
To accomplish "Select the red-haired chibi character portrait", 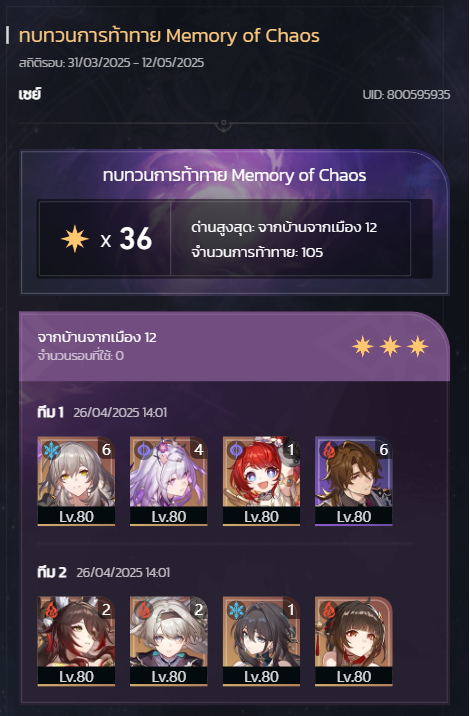I will 261,481.
